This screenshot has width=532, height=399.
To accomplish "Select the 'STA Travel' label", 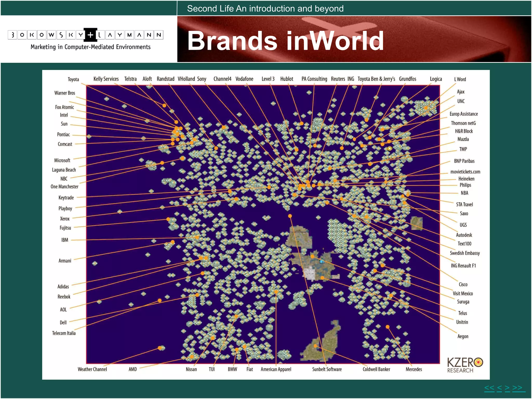I will (464, 205).
